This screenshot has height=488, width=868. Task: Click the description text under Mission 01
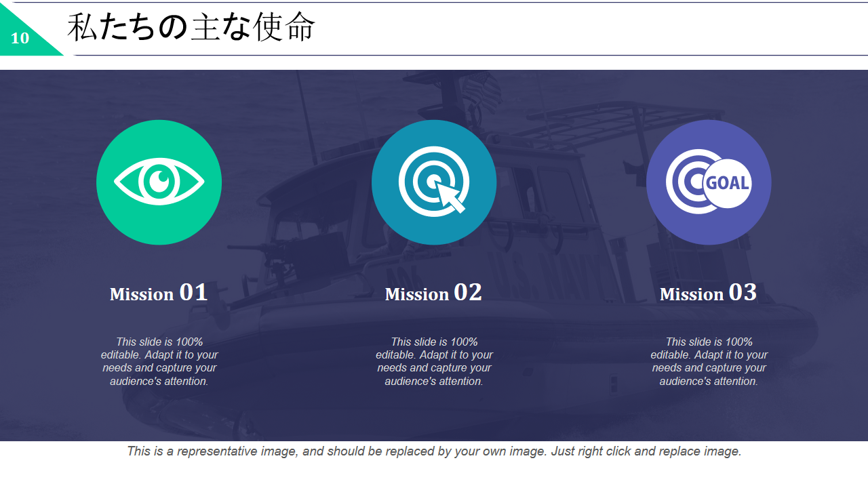[159, 361]
